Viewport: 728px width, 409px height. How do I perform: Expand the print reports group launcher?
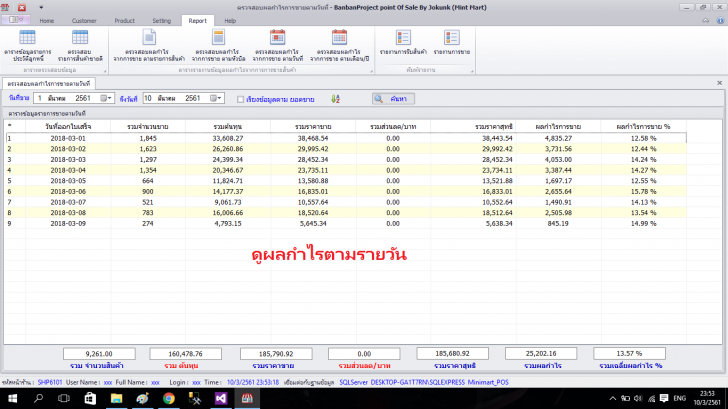[x=472, y=71]
